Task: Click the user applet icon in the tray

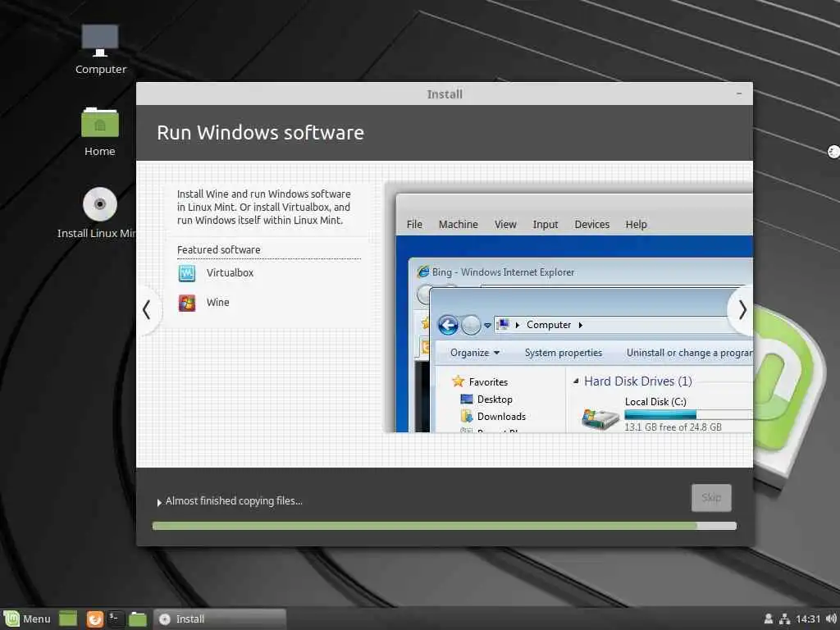Action: (x=768, y=619)
